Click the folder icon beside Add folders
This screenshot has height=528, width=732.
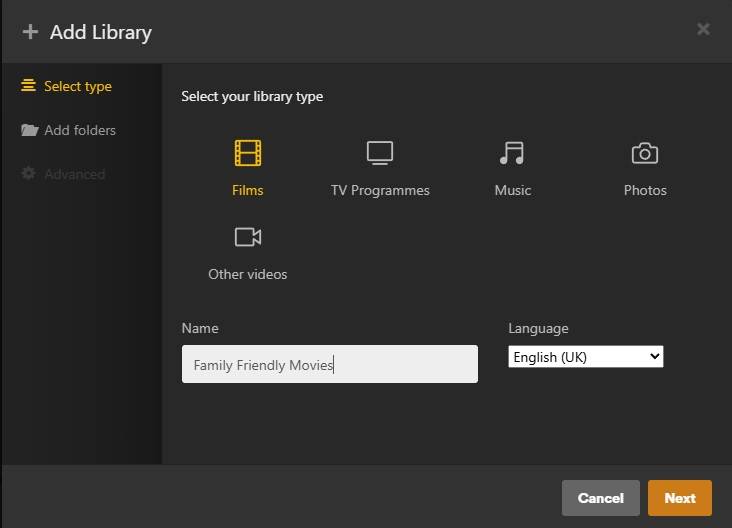click(30, 130)
